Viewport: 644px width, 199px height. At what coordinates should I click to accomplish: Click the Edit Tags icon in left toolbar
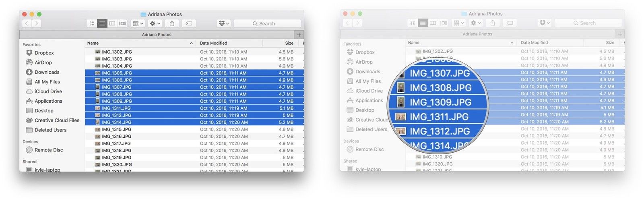(189, 24)
